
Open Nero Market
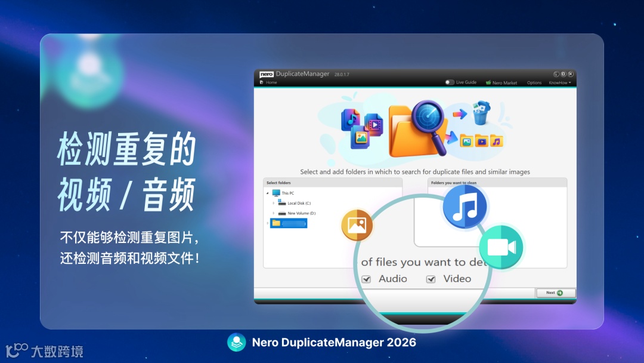click(x=501, y=82)
